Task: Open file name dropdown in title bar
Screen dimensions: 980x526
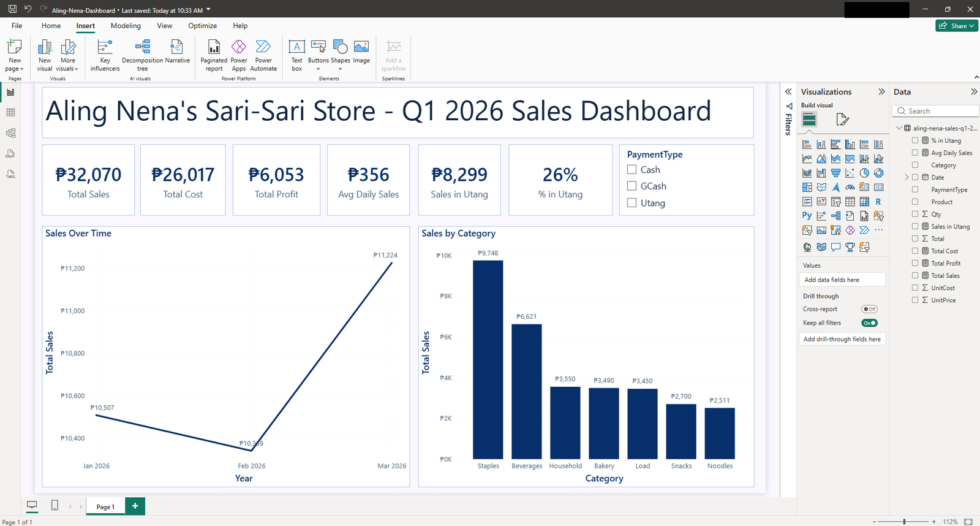Action: point(208,10)
